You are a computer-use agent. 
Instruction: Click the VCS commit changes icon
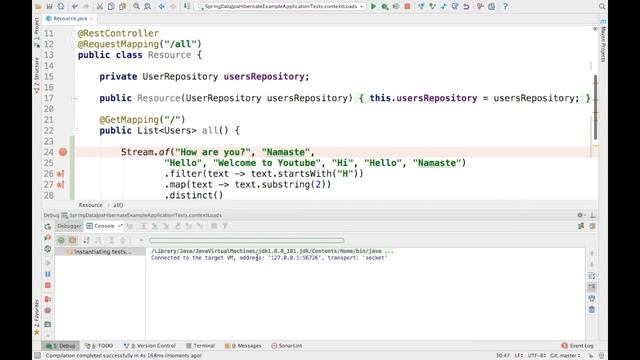coord(433,6)
